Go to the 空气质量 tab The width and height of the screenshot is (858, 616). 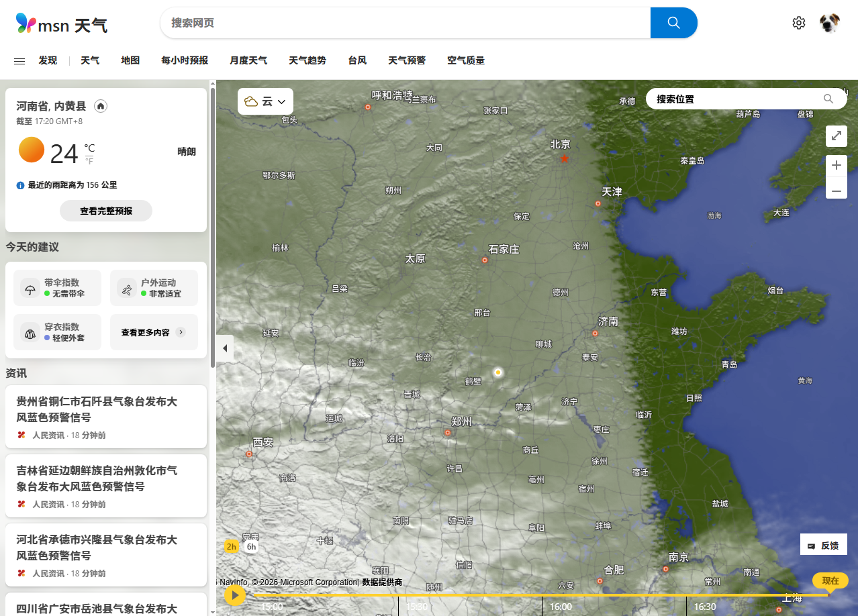pos(466,60)
